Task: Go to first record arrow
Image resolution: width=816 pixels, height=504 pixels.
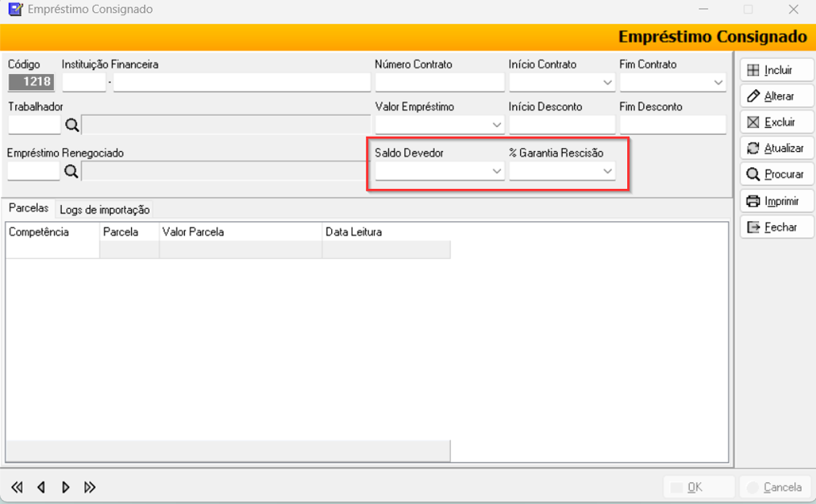Action: pos(17,487)
